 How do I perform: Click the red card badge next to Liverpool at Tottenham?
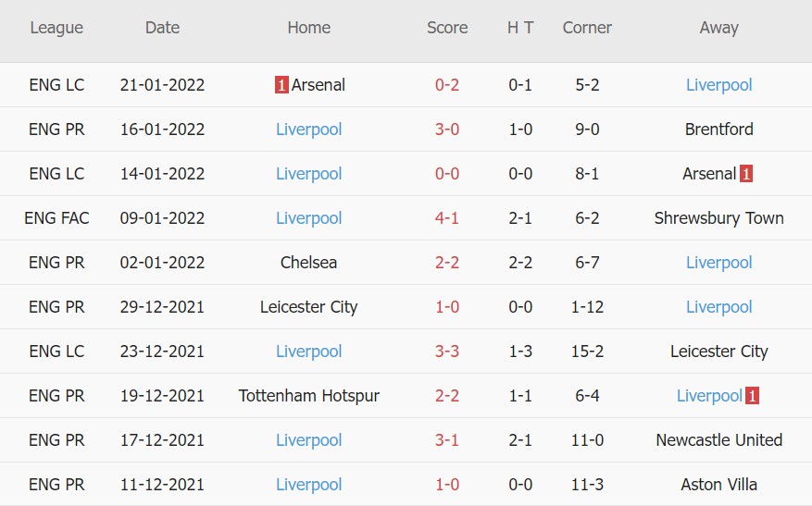click(752, 396)
